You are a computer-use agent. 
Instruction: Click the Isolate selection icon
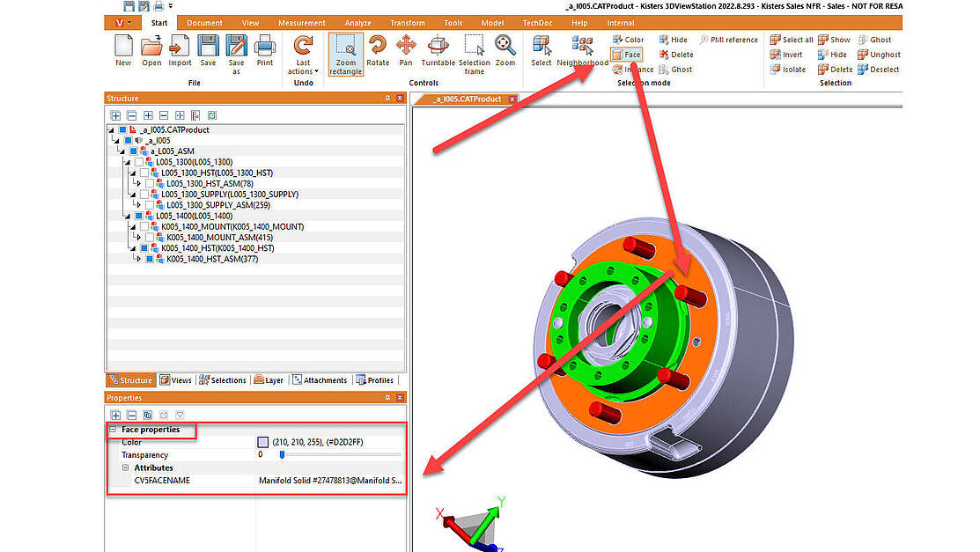click(787, 70)
